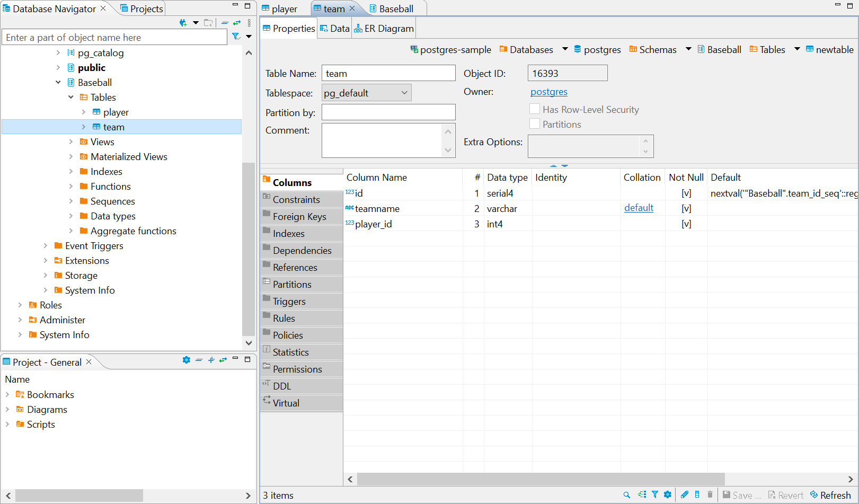Open the DDL section
Image resolution: width=859 pixels, height=504 pixels.
[302, 386]
